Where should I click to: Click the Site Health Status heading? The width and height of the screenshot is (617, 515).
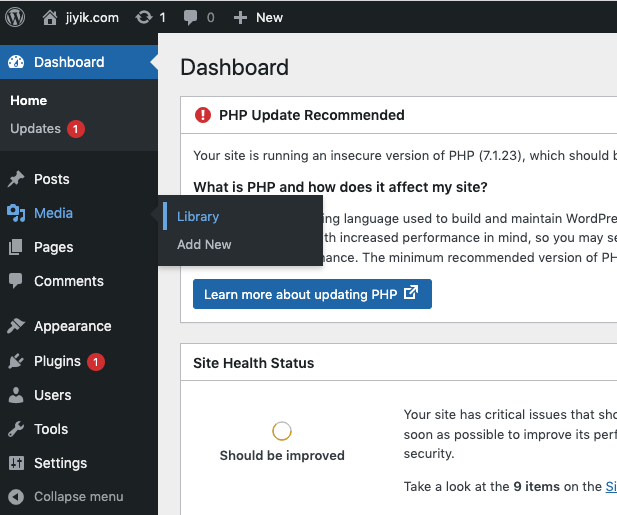[253, 363]
